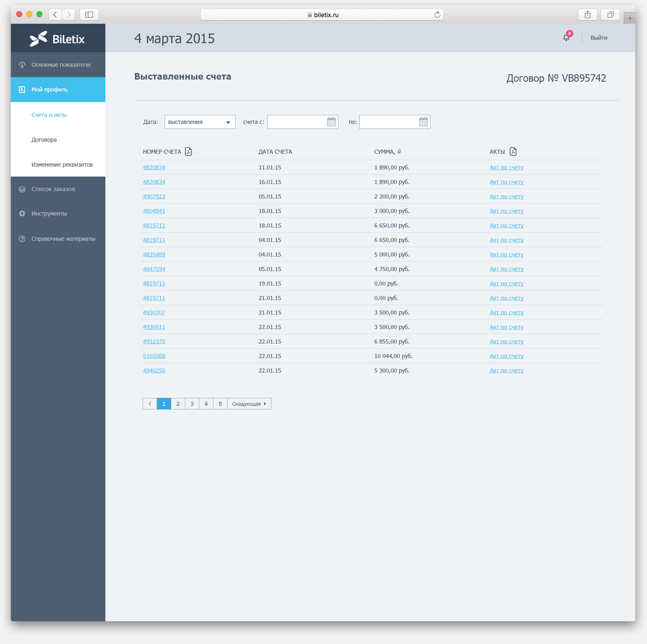Viewport: 647px width, 644px height.
Task: Open Акт по счету for invoice 5105088
Action: pyautogui.click(x=506, y=356)
